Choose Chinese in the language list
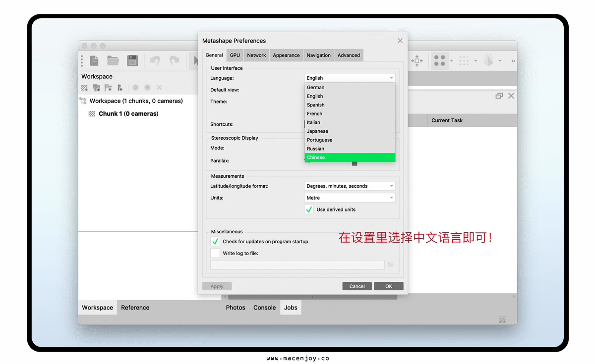595x364 pixels. coord(350,157)
